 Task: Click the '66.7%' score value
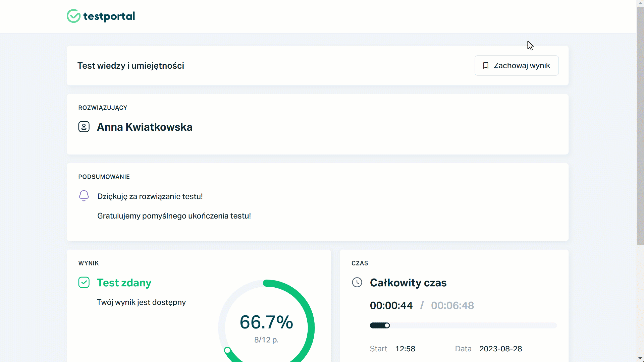click(x=266, y=322)
